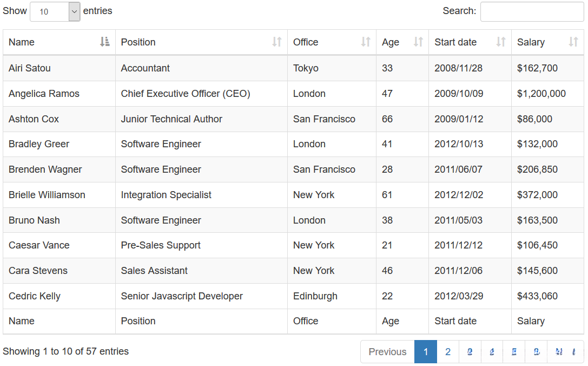Click the Airi Satou name cell
Image resolution: width=588 pixels, height=366 pixels.
click(x=30, y=68)
